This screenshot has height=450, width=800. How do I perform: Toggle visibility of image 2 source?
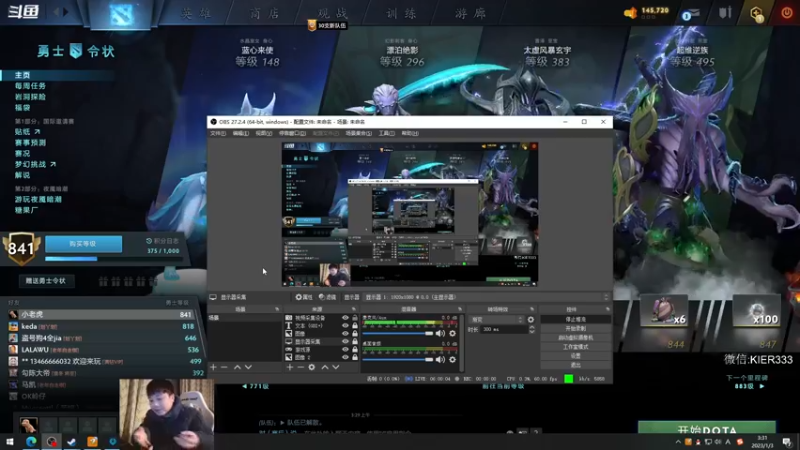click(x=345, y=358)
